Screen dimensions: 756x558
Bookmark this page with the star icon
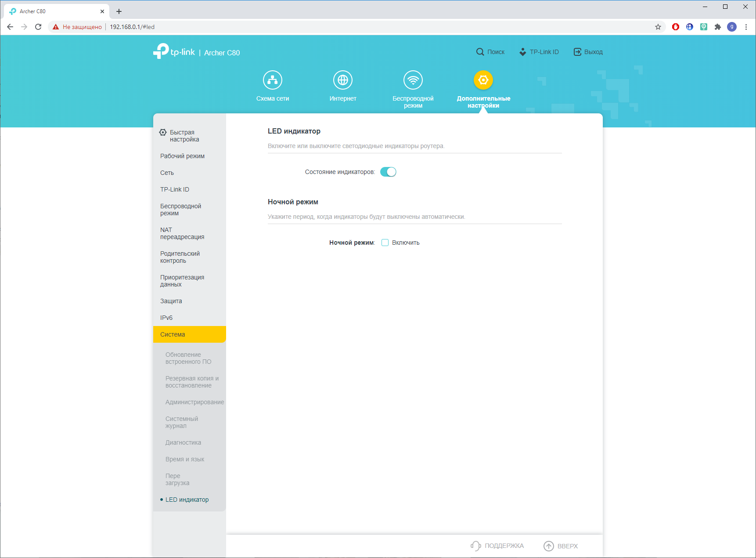pos(658,27)
